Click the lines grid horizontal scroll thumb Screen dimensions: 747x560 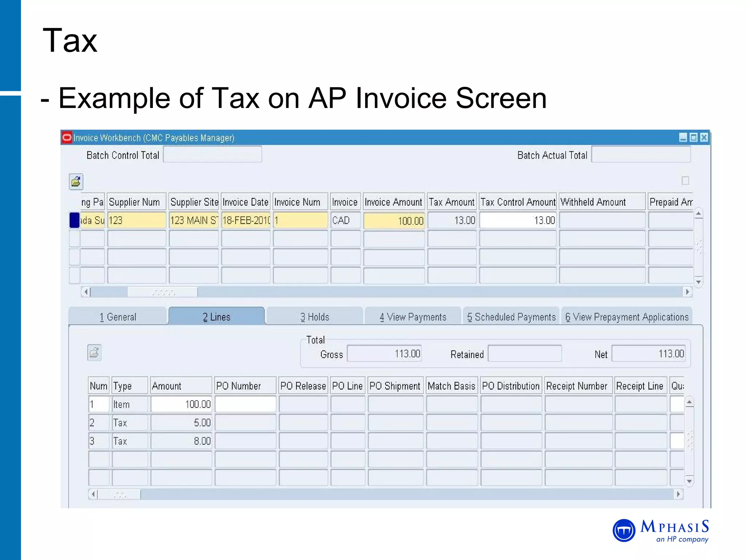pyautogui.click(x=120, y=495)
